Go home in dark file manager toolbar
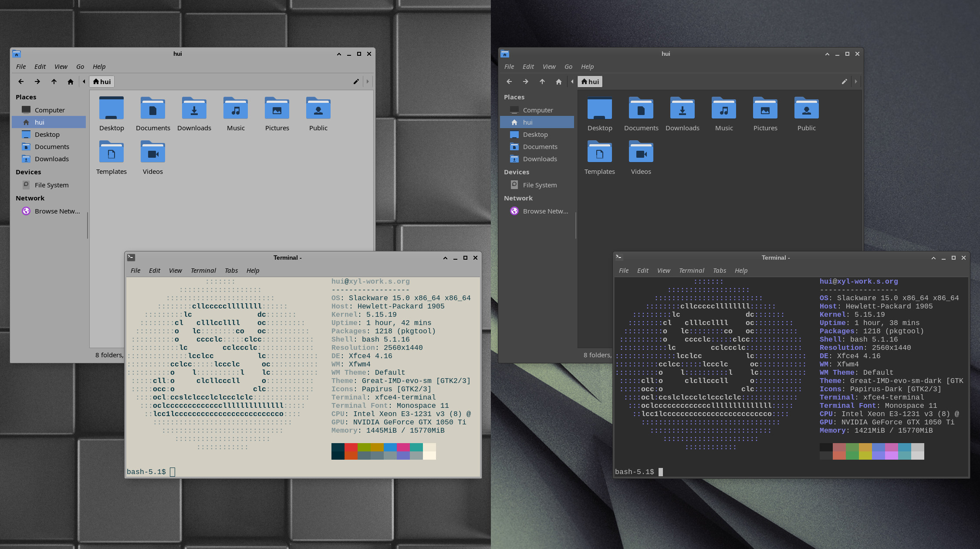 coord(559,81)
